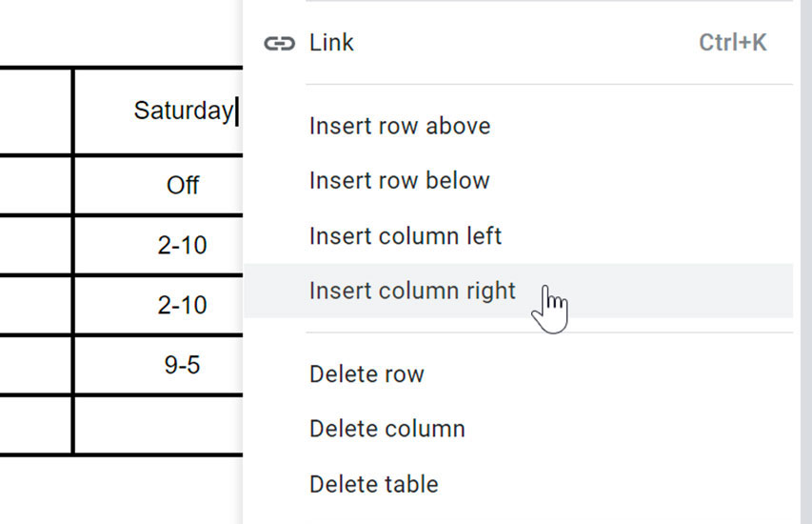Select the Link menu entry

(331, 43)
